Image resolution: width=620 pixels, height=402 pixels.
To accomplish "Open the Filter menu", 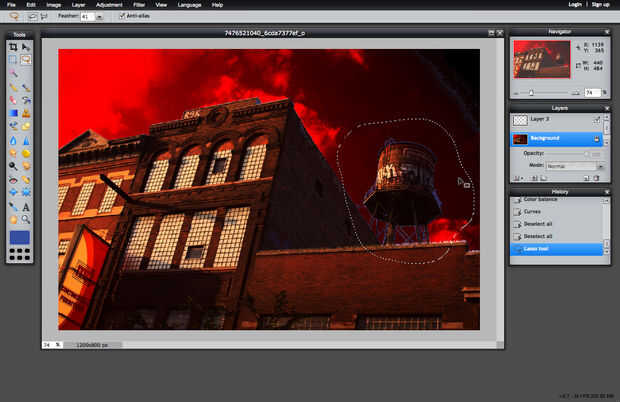I will click(x=139, y=5).
